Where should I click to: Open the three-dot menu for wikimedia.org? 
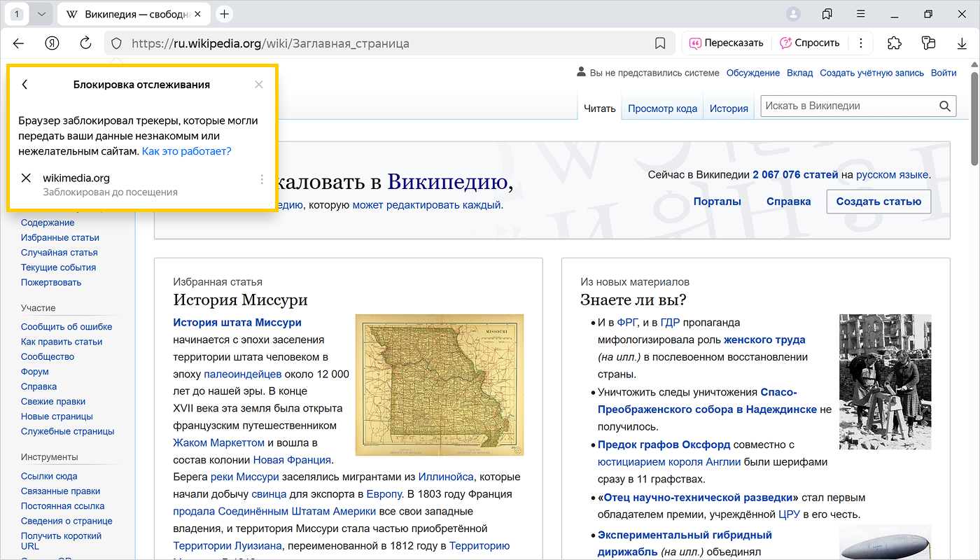(262, 180)
